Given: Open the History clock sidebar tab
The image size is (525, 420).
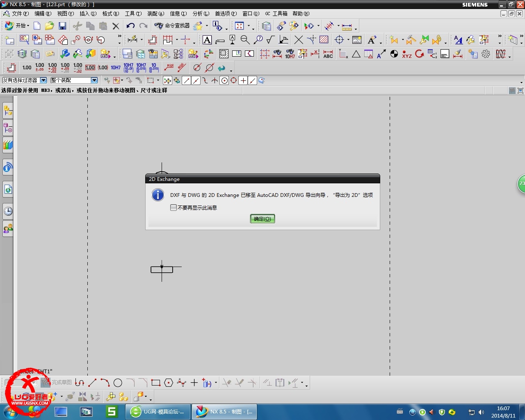Looking at the screenshot, I should (8, 211).
